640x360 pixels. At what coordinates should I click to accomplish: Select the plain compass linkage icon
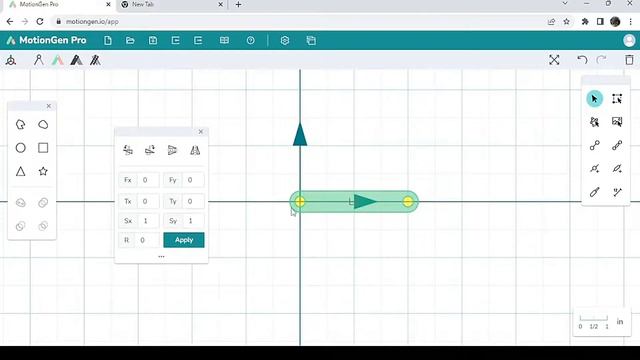click(x=39, y=60)
